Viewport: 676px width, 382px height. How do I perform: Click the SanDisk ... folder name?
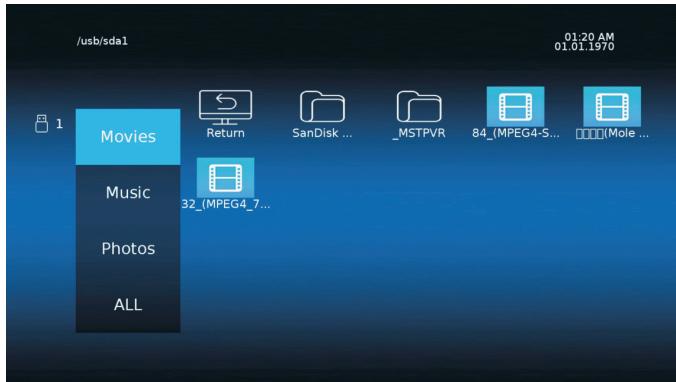(x=322, y=133)
